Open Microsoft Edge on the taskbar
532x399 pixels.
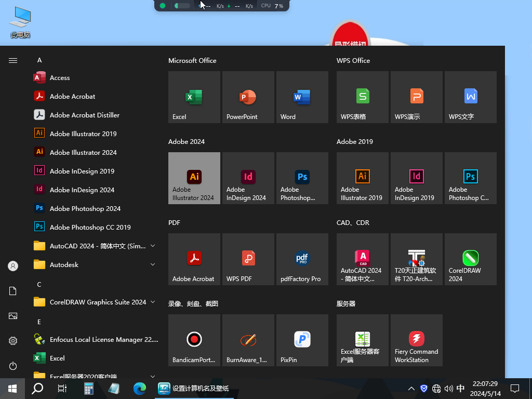pyautogui.click(x=139, y=389)
